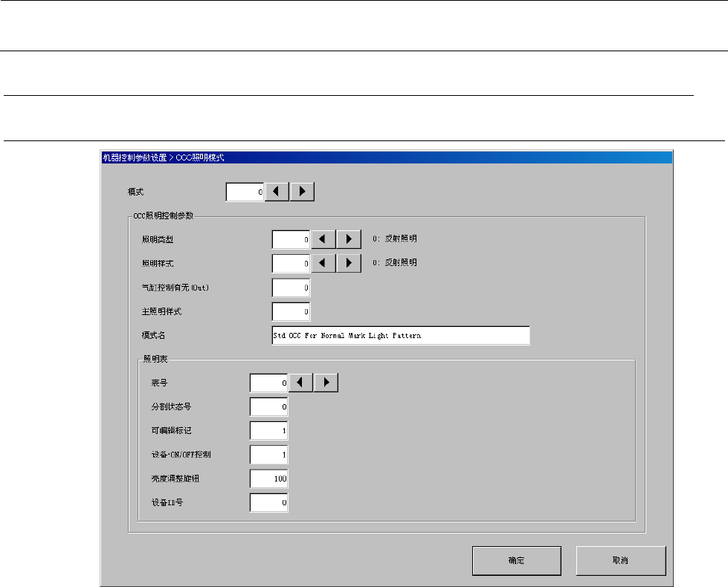
Task: Click the dialog title 机器控制参数设置 > OCC照明模式
Action: 164,158
